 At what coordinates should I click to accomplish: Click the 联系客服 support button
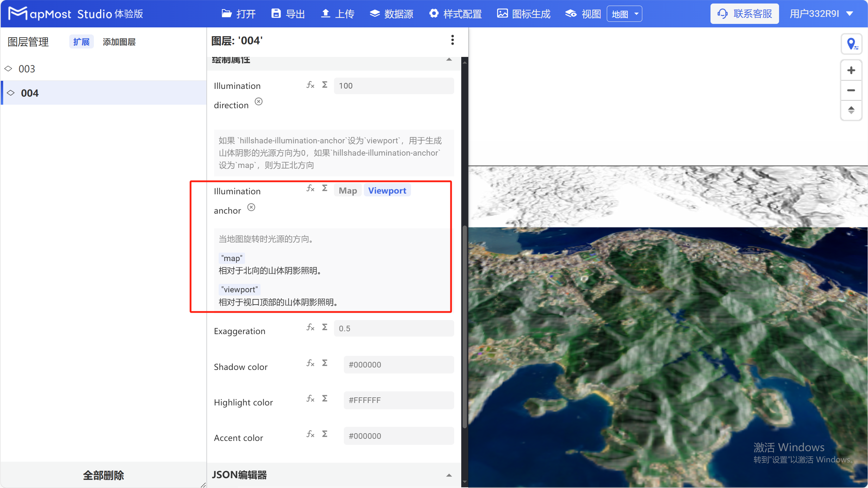tap(744, 13)
